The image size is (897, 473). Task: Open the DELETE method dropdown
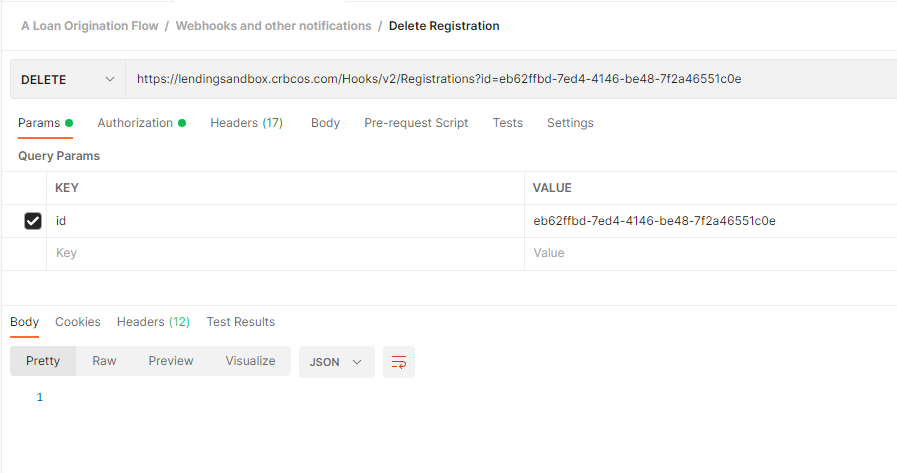point(68,80)
